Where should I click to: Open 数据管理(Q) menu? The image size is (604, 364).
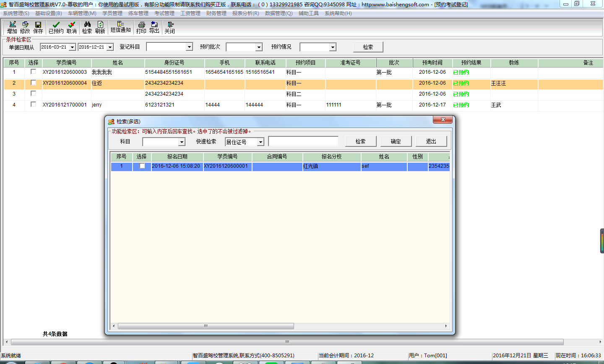279,13
